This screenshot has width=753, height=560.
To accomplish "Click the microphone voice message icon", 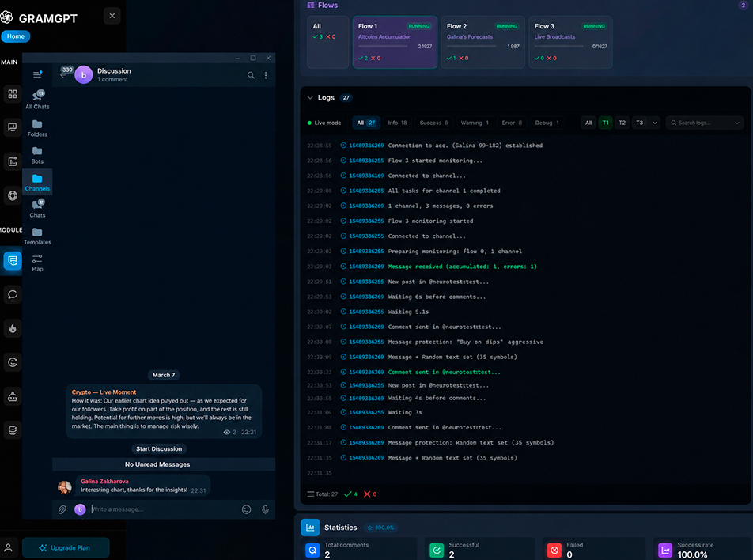I will tap(265, 509).
